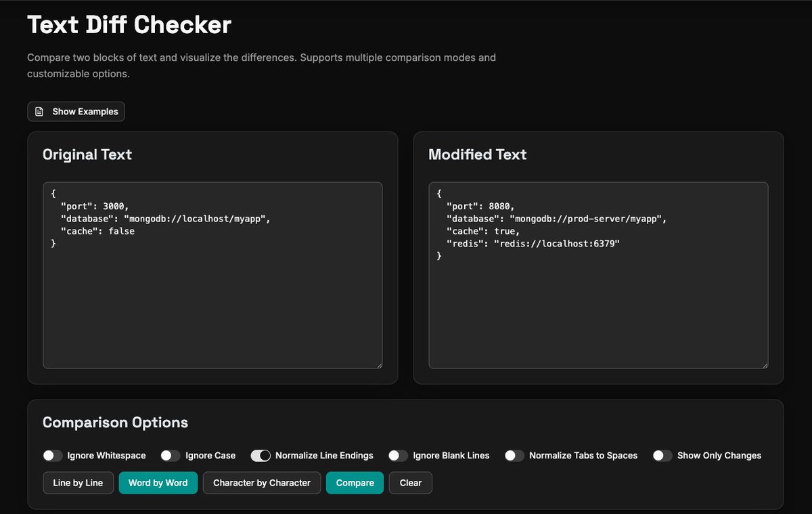Click the Show Only Changes label
812x514 pixels.
[719, 456]
